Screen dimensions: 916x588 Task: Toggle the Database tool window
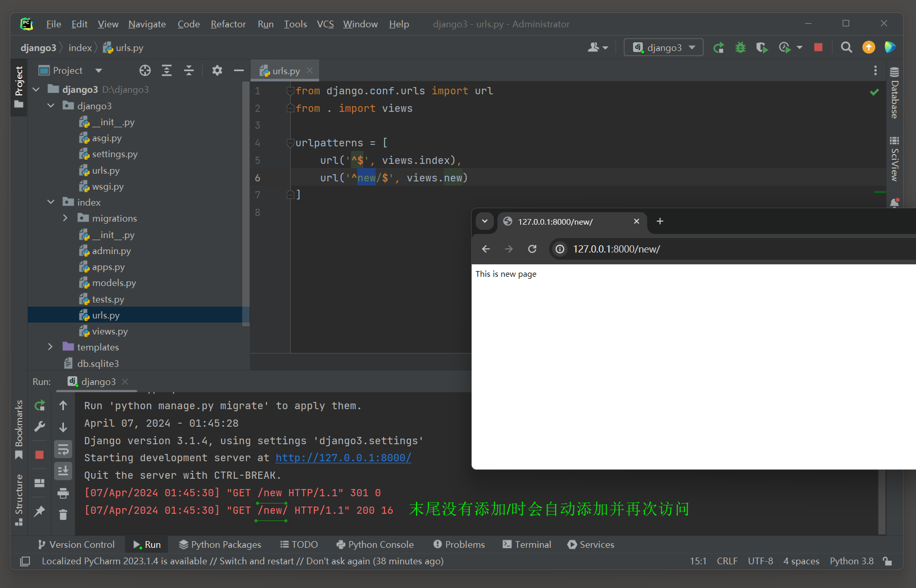[x=894, y=93]
